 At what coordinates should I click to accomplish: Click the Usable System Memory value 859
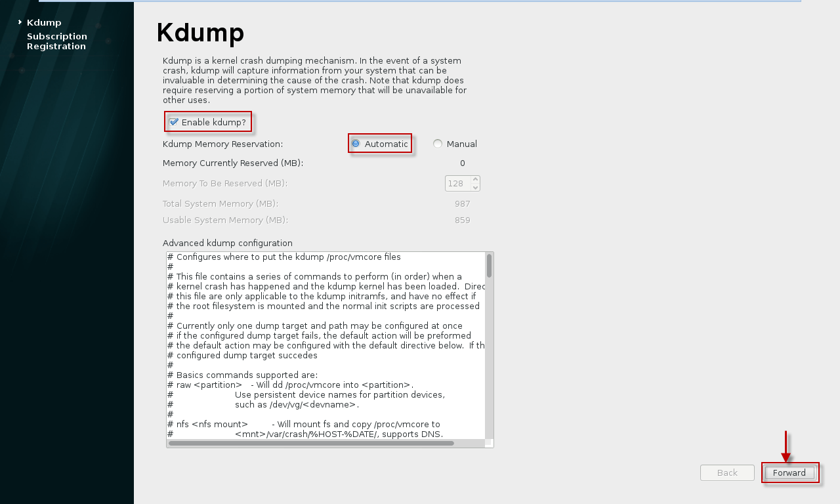[x=462, y=220]
